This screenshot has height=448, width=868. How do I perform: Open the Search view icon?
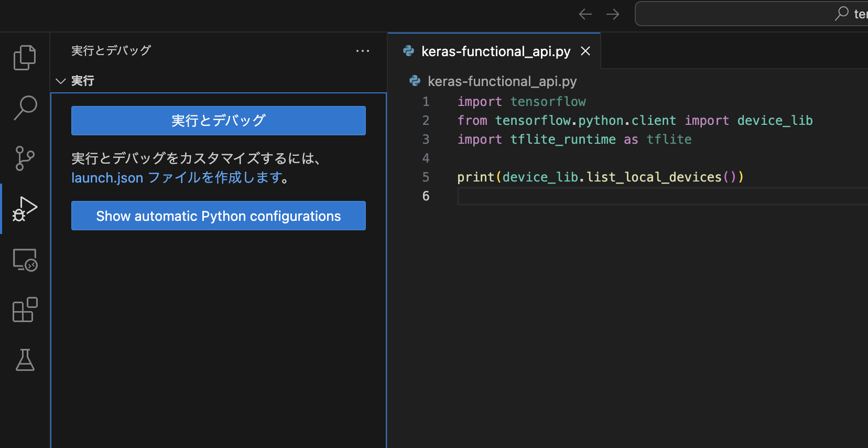25,108
